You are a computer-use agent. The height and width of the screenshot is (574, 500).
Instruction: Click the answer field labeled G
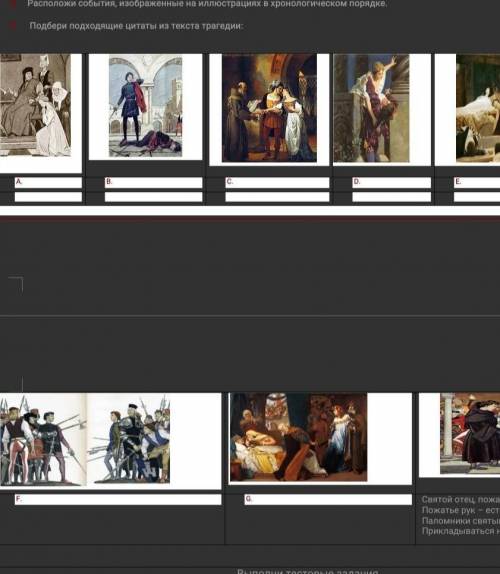coord(328,499)
